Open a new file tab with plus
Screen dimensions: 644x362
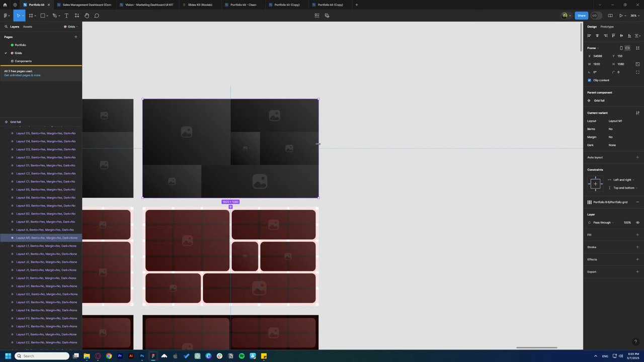coord(357,5)
